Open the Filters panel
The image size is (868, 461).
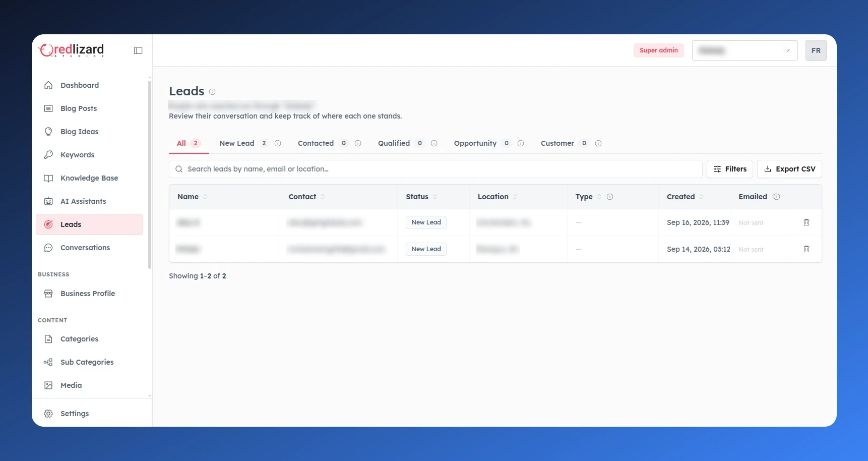730,169
